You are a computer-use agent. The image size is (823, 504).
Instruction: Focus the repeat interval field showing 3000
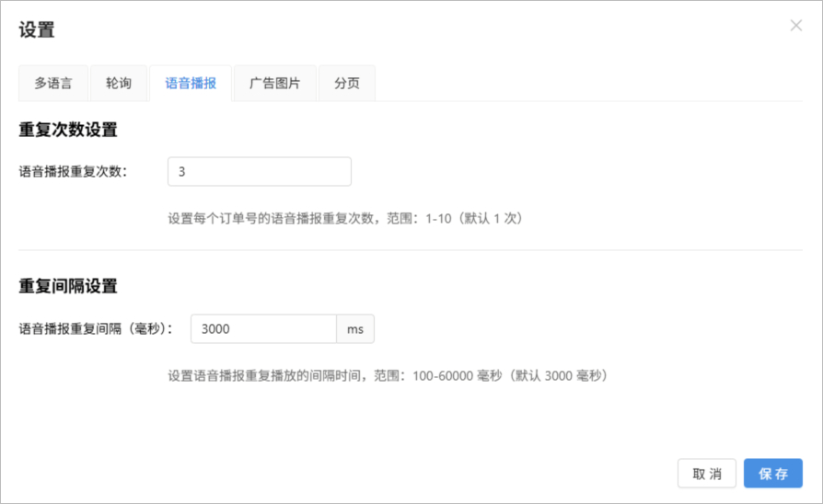pyautogui.click(x=263, y=328)
